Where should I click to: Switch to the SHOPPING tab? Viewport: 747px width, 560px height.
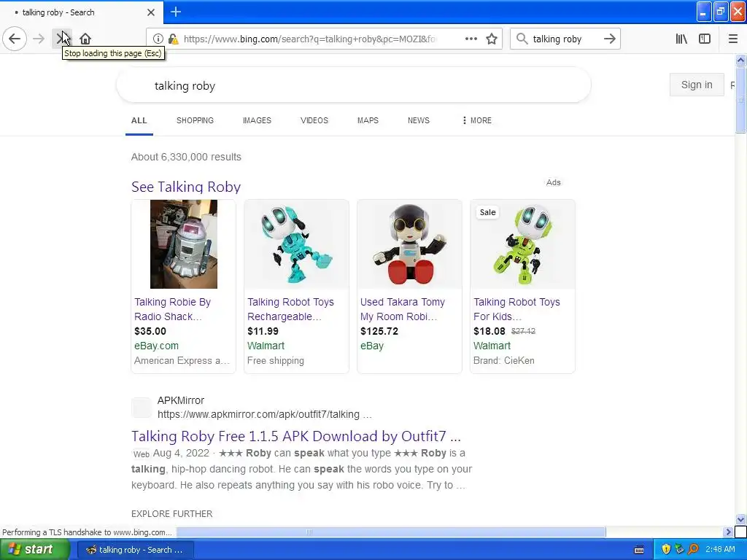[x=195, y=120]
